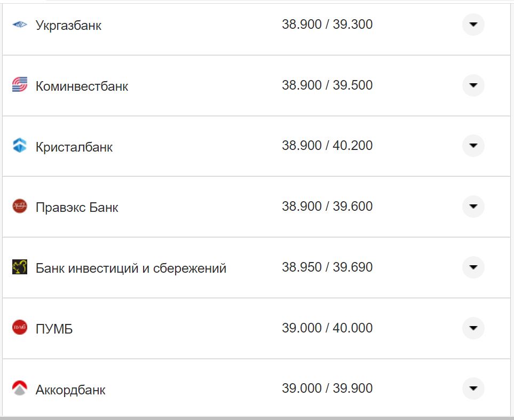Select the Банк инвестиций и сбережений logo
This screenshot has width=514, height=420.
point(19,267)
